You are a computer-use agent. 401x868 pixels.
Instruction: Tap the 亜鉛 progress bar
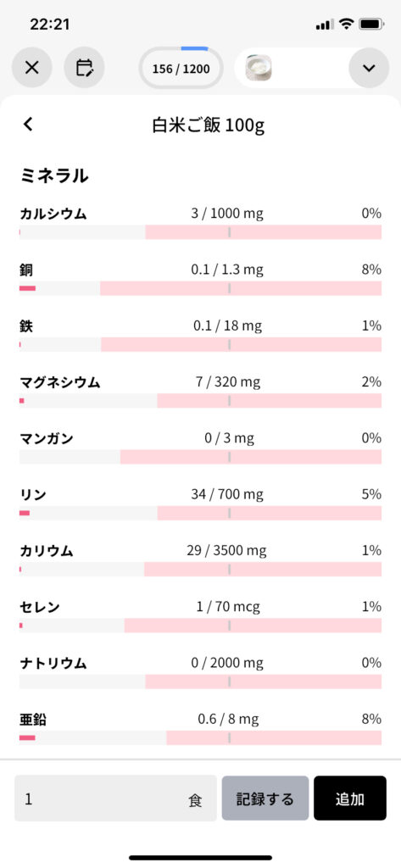point(200,737)
